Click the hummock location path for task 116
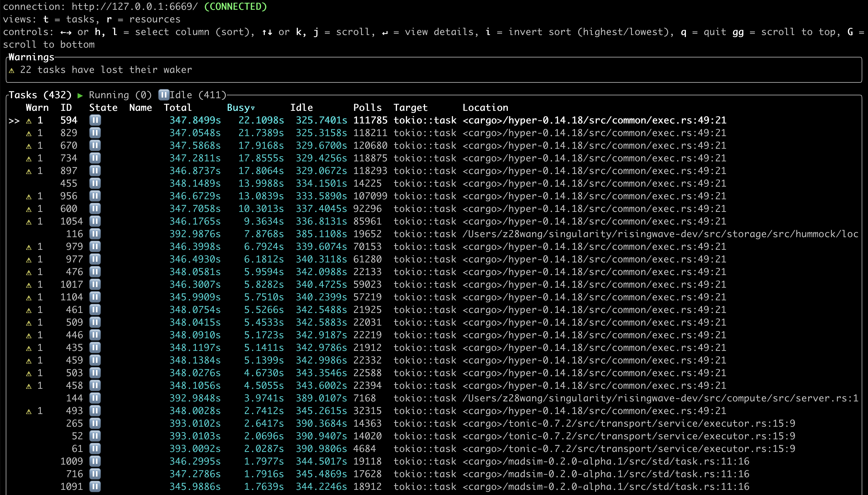Image resolution: width=868 pixels, height=495 pixels. tap(661, 234)
